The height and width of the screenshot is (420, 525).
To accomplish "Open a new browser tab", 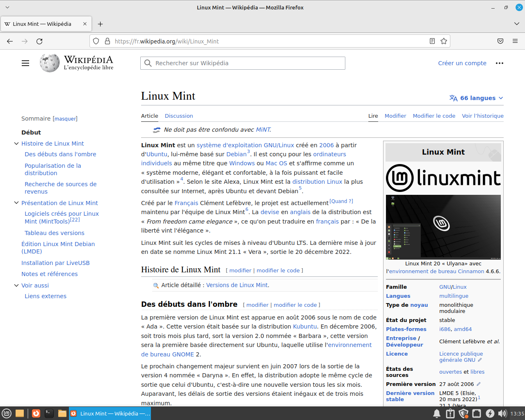I will click(x=100, y=24).
